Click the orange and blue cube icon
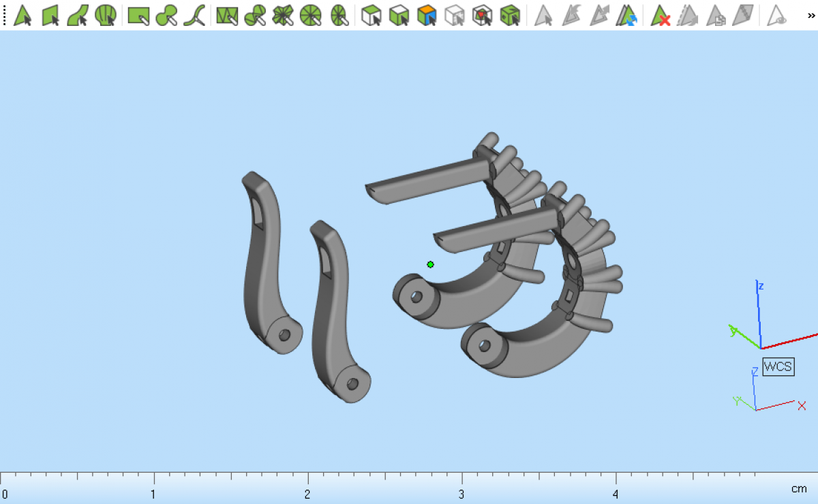Viewport: 818px width, 504px height. pos(427,15)
